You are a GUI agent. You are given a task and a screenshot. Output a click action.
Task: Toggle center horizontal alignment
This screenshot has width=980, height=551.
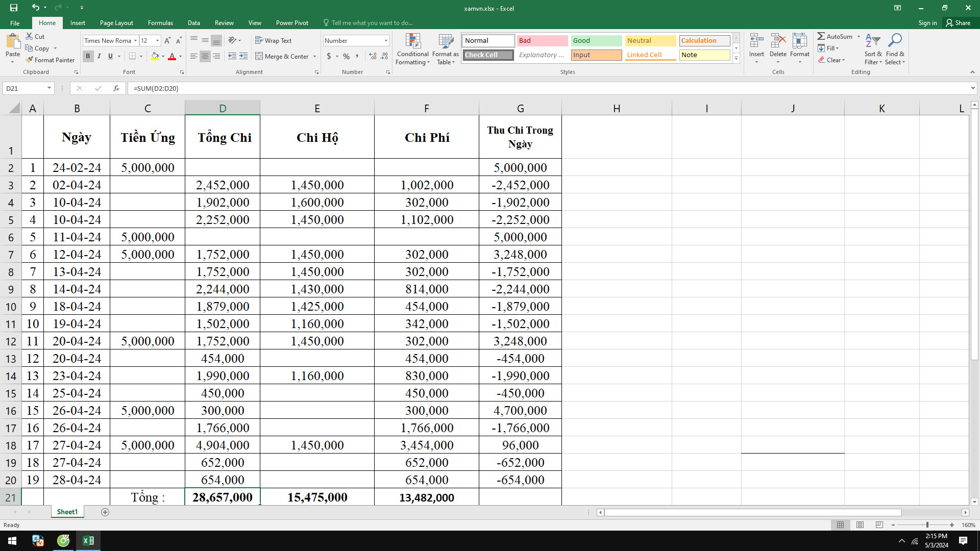[205, 56]
